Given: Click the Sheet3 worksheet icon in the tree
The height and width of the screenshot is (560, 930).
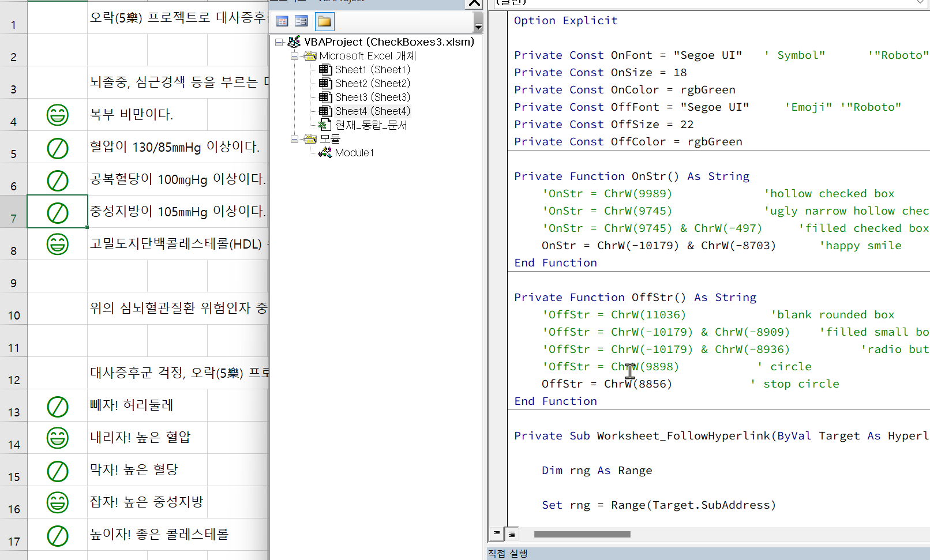Looking at the screenshot, I should [x=325, y=97].
